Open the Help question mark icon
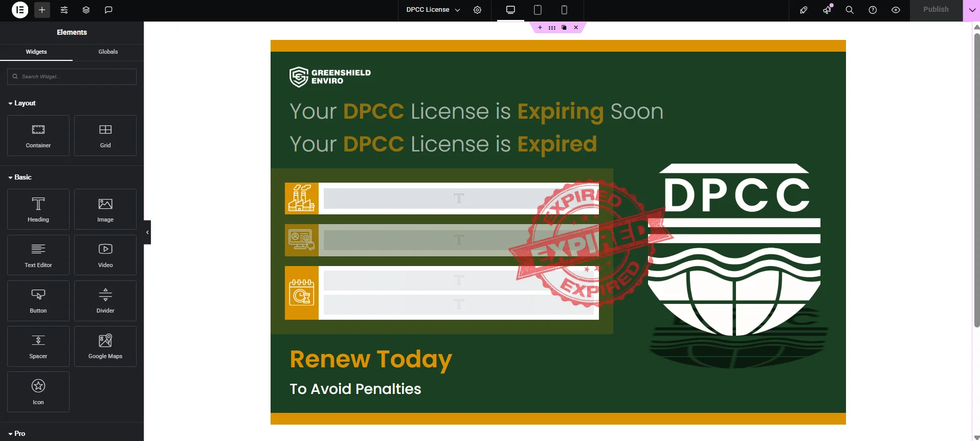This screenshot has width=980, height=441. tap(873, 10)
